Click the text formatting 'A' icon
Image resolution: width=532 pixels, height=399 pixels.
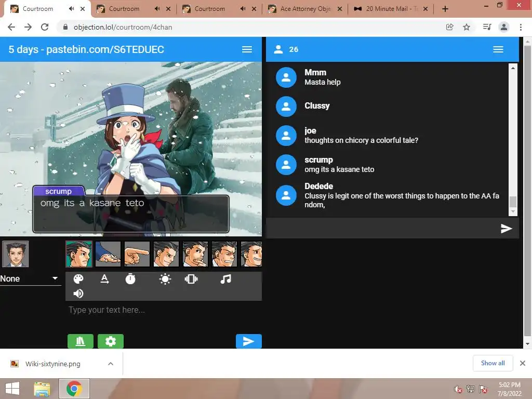click(x=104, y=279)
